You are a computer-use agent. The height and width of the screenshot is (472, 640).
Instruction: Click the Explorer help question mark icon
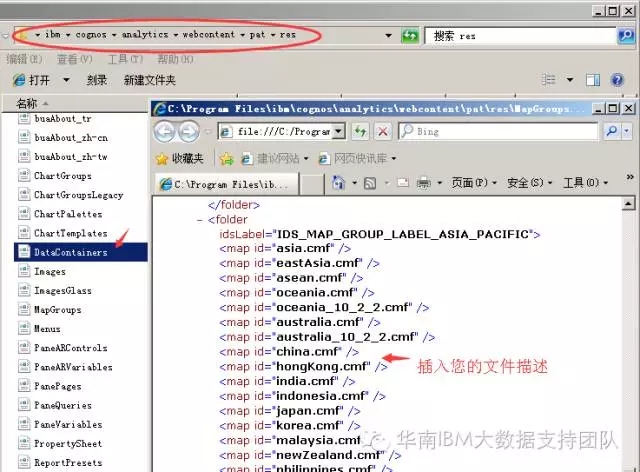[617, 80]
